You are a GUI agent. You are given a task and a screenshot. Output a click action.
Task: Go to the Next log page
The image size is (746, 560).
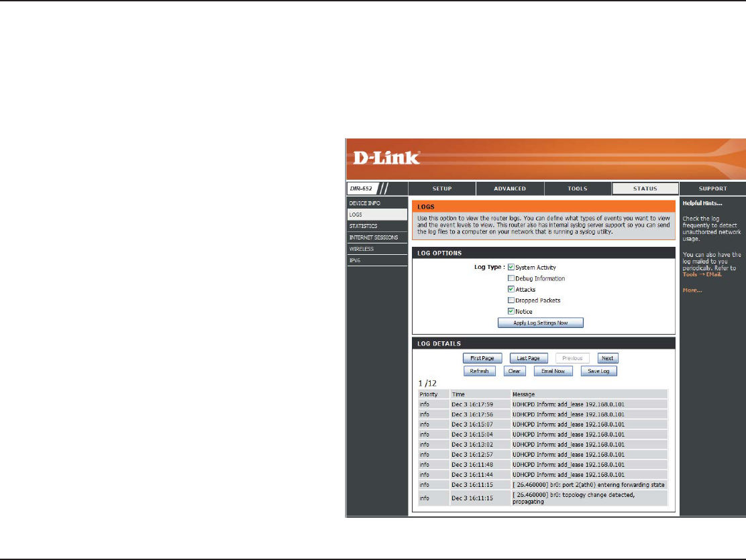608,358
